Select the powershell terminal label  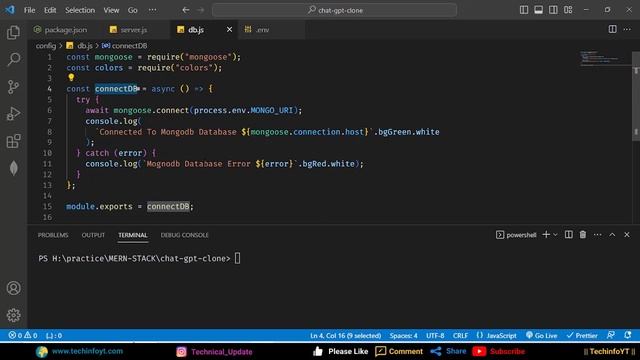516,235
